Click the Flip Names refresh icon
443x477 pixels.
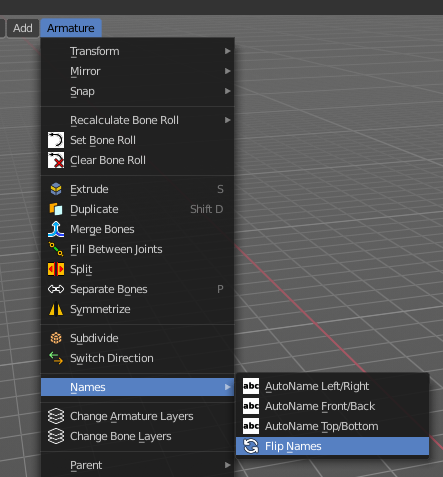(251, 446)
